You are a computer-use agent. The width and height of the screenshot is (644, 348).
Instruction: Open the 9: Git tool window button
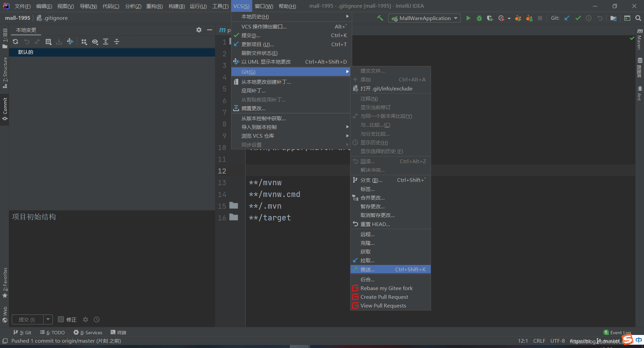(22, 332)
